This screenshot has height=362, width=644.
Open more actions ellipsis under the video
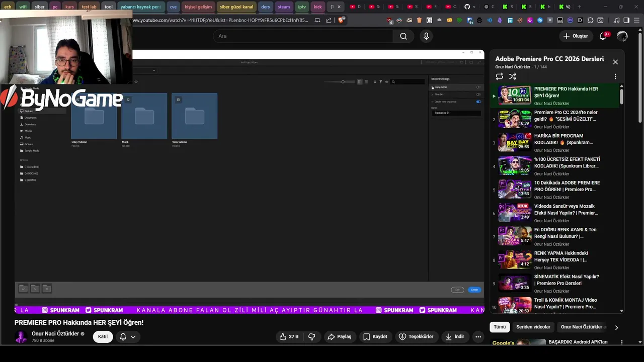pyautogui.click(x=478, y=337)
